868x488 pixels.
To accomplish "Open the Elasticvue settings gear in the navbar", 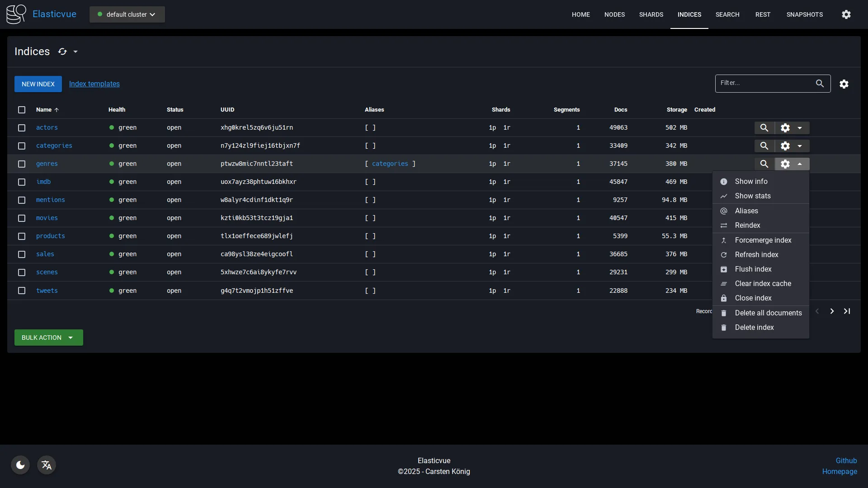I will click(846, 14).
